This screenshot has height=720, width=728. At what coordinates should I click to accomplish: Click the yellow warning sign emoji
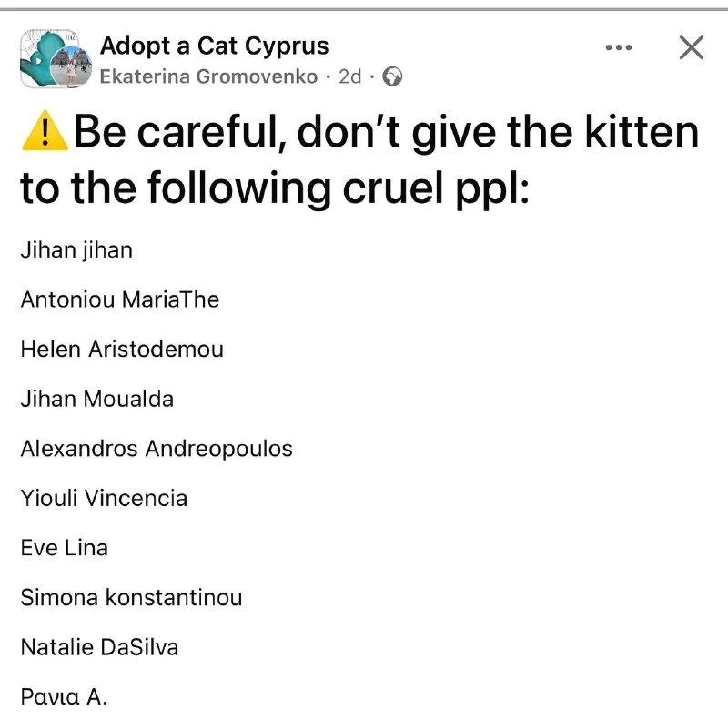(44, 133)
